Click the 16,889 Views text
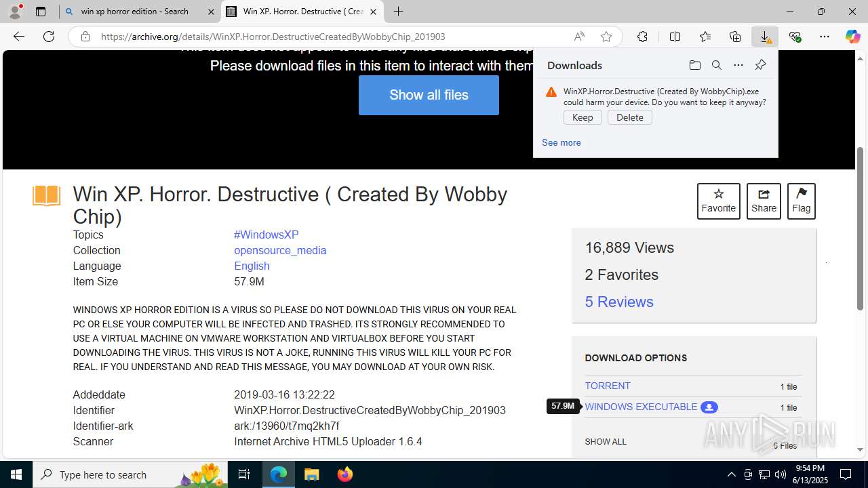Viewport: 868px width, 488px height. [629, 247]
